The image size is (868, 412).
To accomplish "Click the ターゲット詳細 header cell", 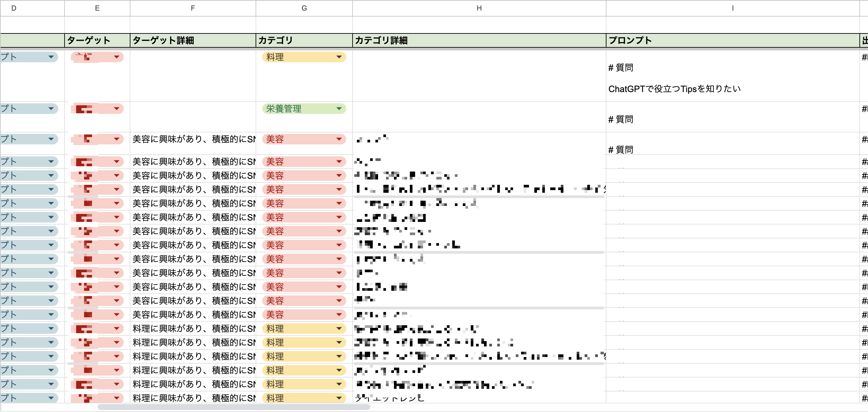I will 193,40.
